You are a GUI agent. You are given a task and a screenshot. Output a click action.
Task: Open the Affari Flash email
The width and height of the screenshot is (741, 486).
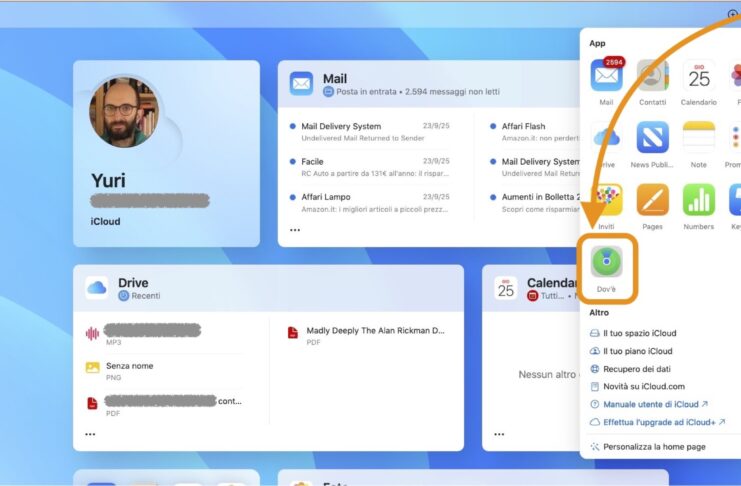pos(534,131)
